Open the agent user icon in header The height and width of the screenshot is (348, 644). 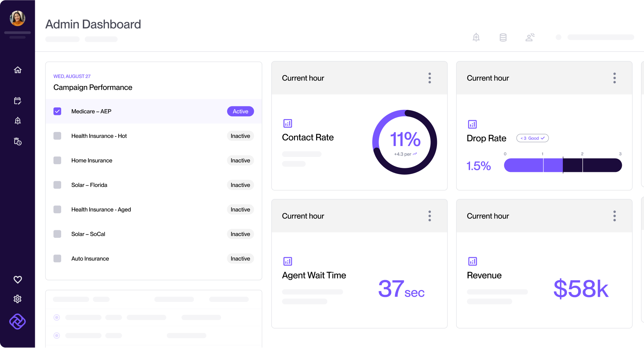[x=530, y=37]
